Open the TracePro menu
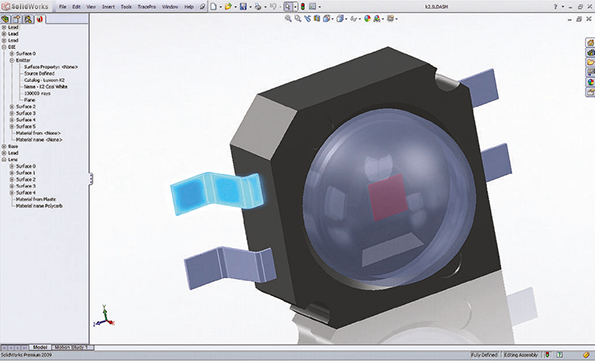 (x=146, y=7)
